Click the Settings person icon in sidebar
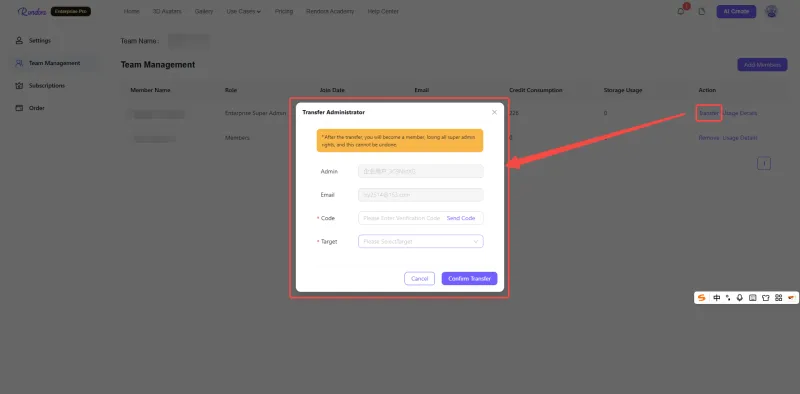 pos(19,40)
